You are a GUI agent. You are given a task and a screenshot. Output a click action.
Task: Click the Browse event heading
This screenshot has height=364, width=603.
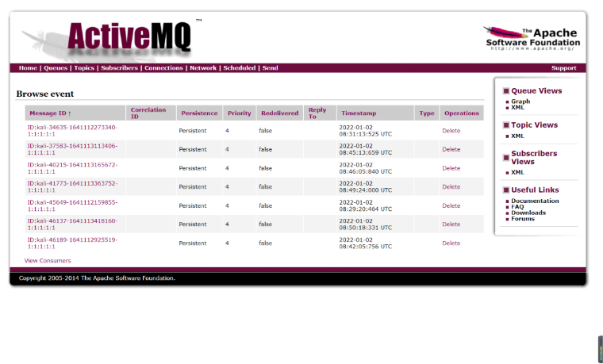[45, 94]
